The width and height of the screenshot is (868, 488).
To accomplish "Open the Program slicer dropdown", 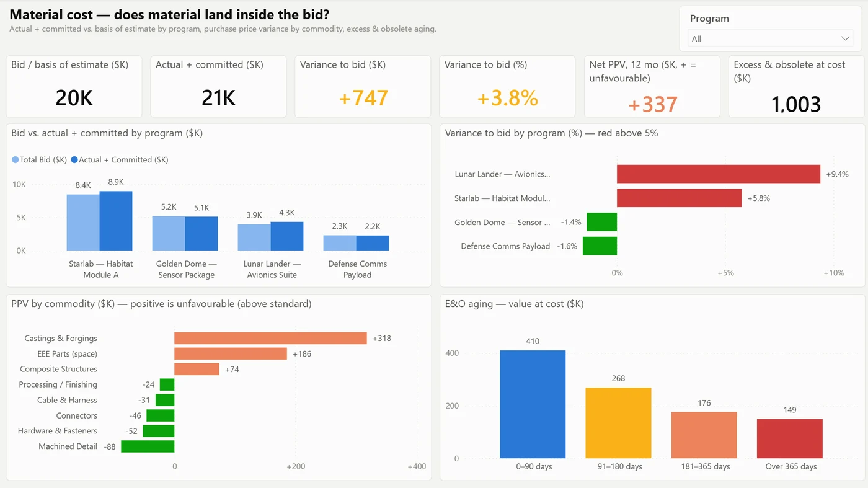I will click(x=770, y=38).
